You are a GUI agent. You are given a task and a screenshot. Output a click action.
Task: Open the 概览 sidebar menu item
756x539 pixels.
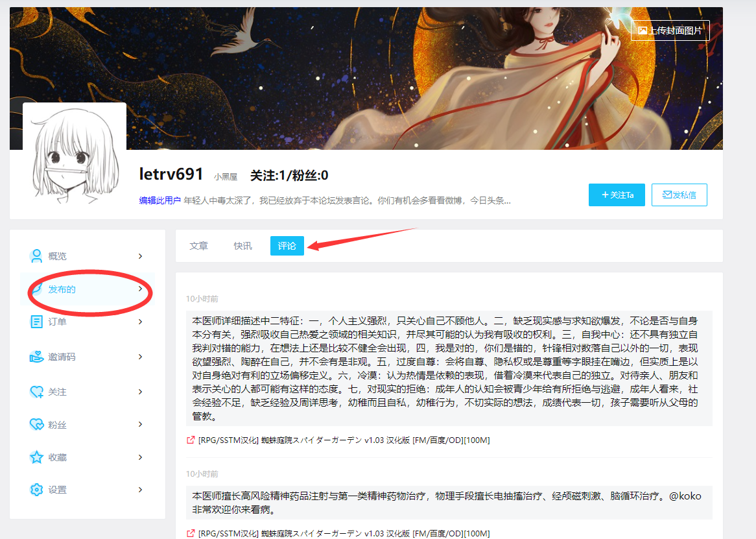click(x=88, y=256)
